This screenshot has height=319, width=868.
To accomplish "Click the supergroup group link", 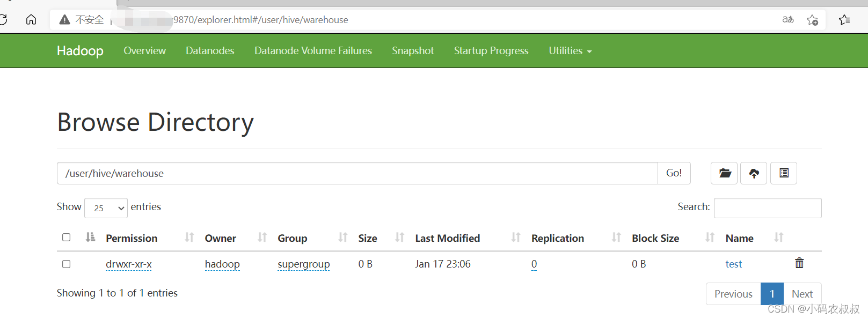I will click(x=303, y=264).
